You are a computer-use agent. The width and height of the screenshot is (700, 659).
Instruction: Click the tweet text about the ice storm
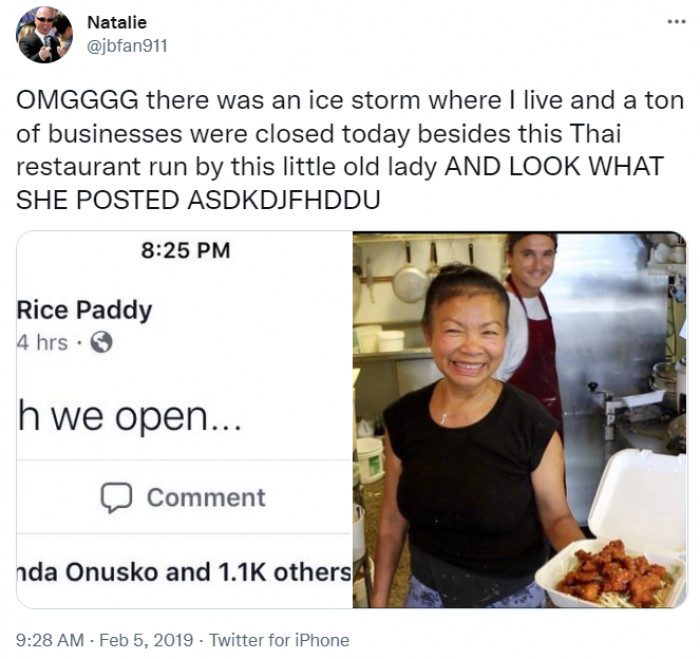[350, 150]
